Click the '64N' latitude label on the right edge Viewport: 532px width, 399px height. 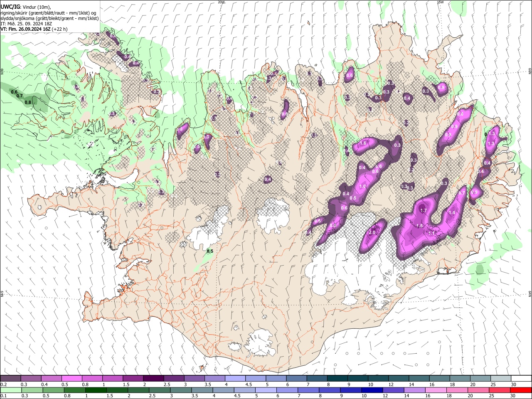[x=530, y=293]
